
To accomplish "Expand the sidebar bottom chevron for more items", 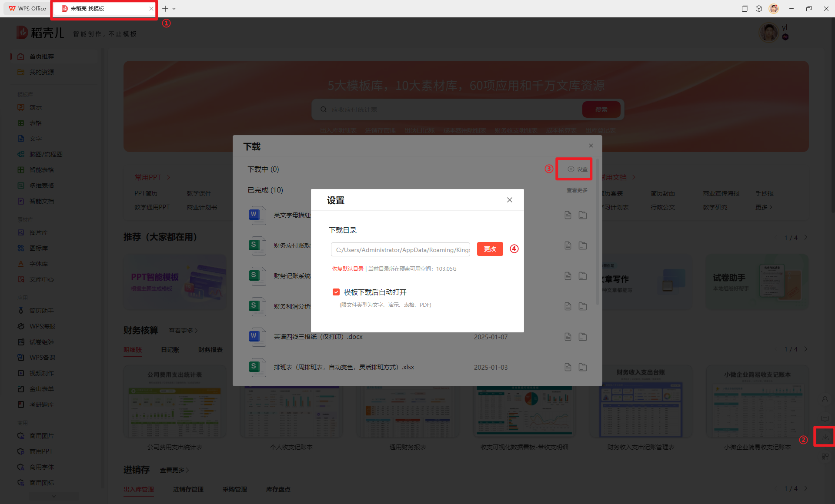I will [54, 496].
